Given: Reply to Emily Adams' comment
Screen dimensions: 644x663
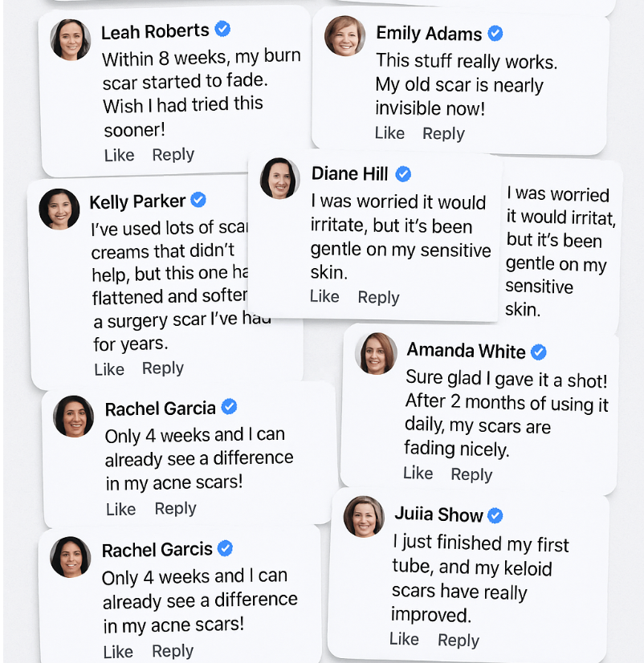Looking at the screenshot, I should point(443,134).
